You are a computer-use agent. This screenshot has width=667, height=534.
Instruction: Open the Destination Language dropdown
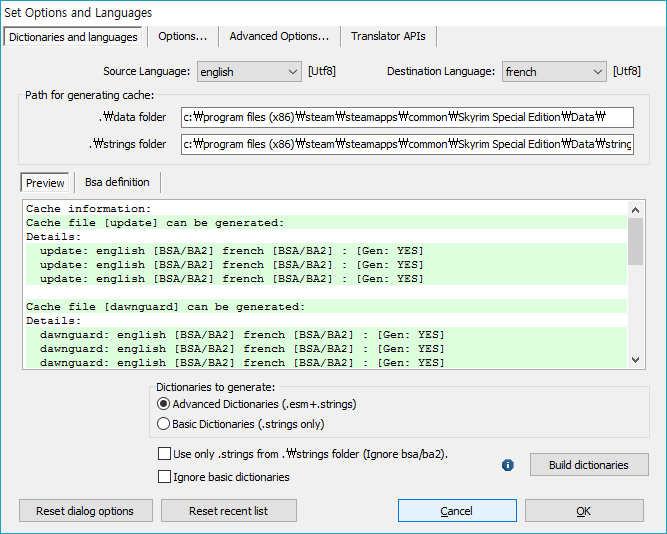tap(554, 71)
